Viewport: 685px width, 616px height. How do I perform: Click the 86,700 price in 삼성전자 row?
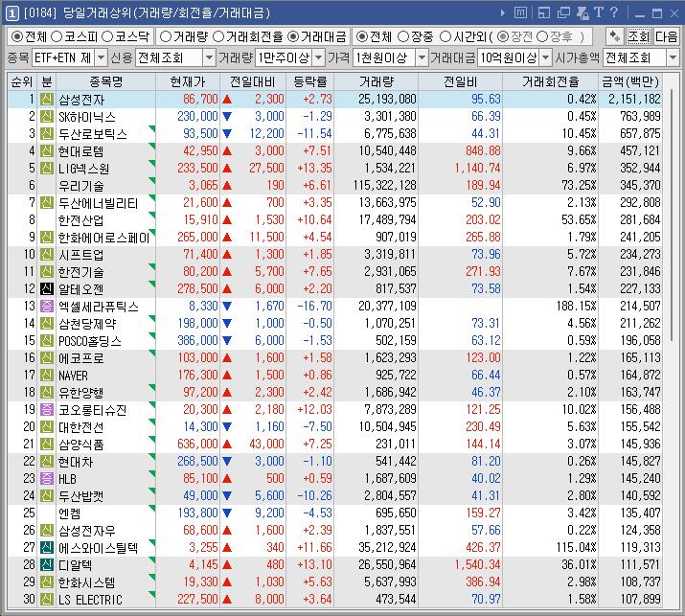pos(200,100)
